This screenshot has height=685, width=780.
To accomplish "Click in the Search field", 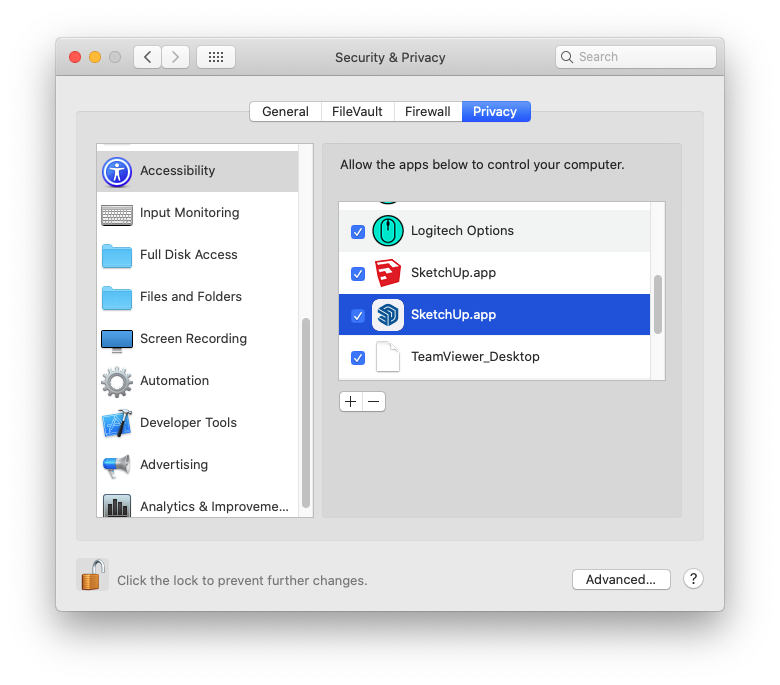I will [x=636, y=57].
